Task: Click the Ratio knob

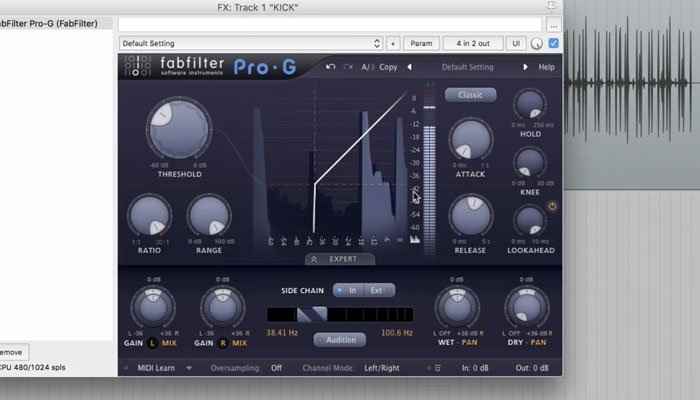Action: 150,215
